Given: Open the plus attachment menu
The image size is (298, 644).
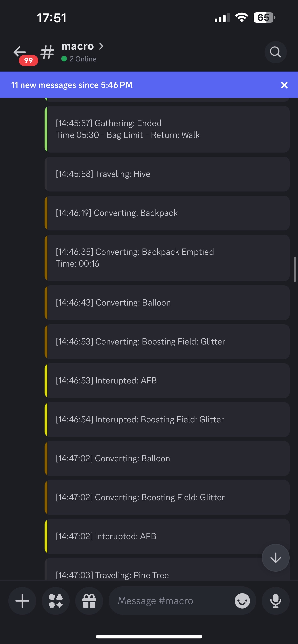Looking at the screenshot, I should pyautogui.click(x=22, y=600).
